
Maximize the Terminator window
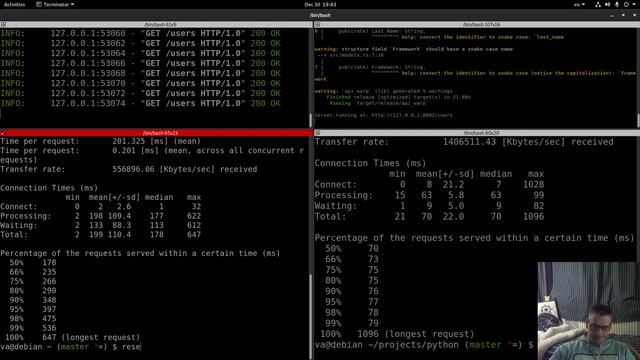[623, 15]
